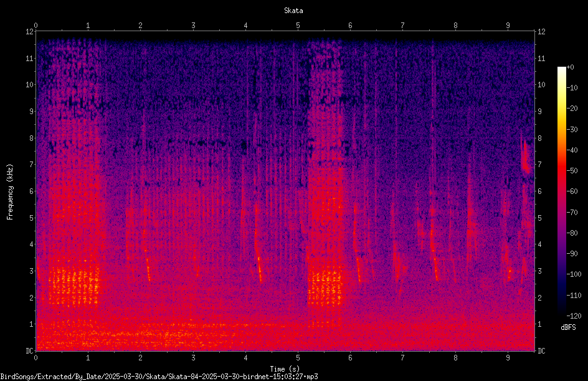This screenshot has height=381, width=588.
Task: Click the "-70" color scale label
Action: (x=572, y=213)
